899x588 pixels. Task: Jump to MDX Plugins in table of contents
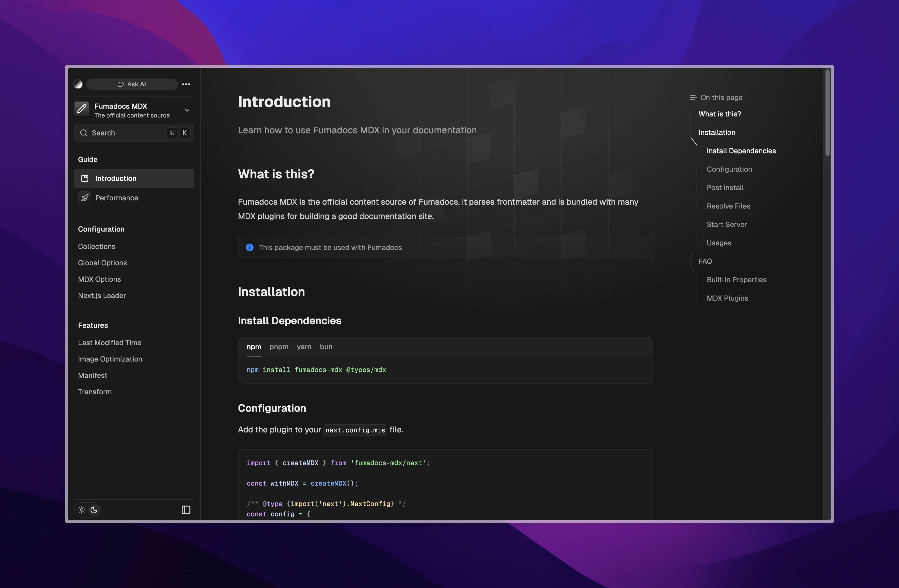[x=727, y=298]
